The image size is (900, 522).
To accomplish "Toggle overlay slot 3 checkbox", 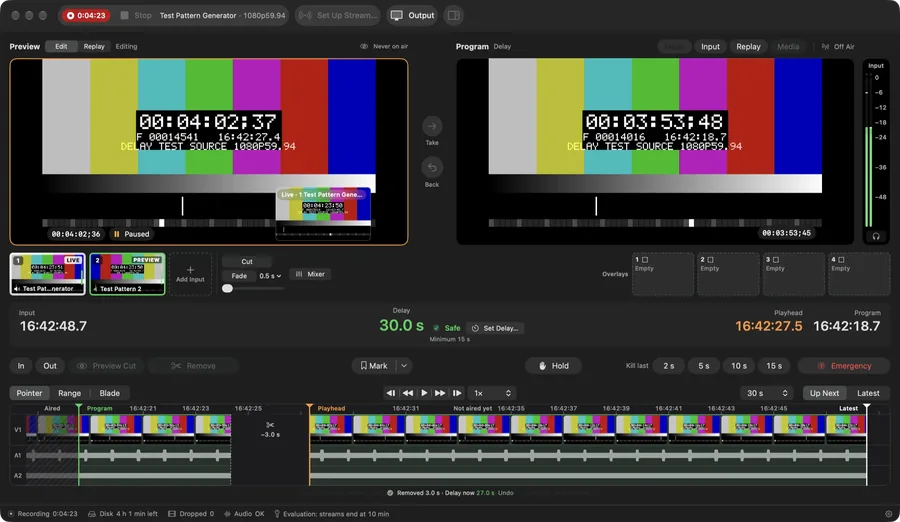I will point(775,260).
